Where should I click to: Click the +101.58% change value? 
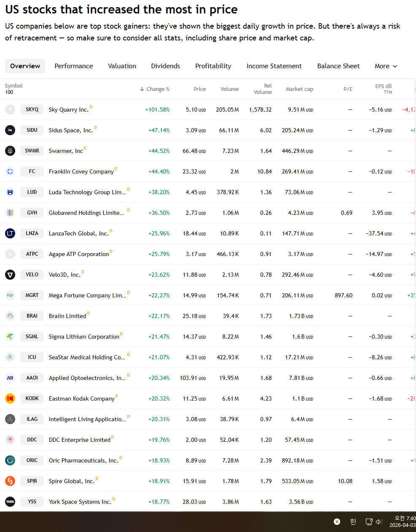coord(158,110)
